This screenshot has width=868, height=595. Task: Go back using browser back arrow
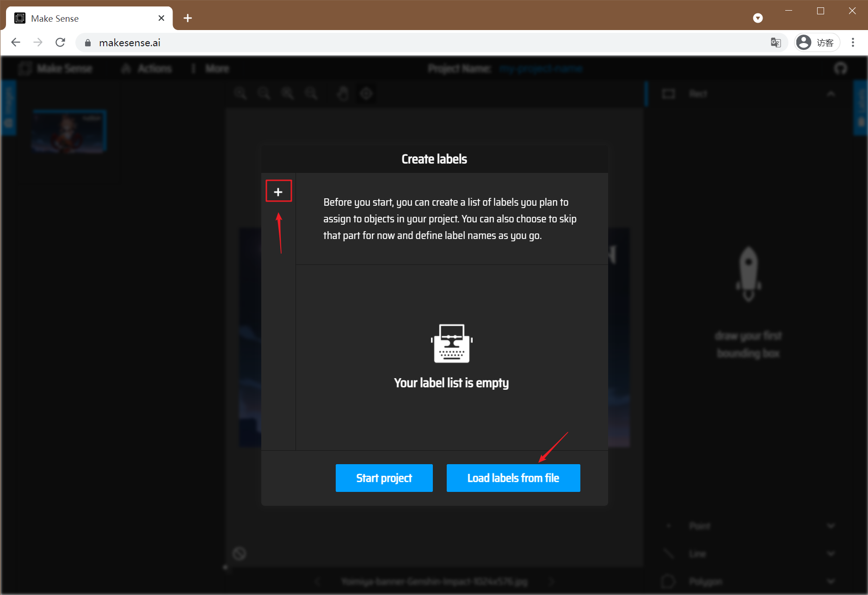[16, 43]
